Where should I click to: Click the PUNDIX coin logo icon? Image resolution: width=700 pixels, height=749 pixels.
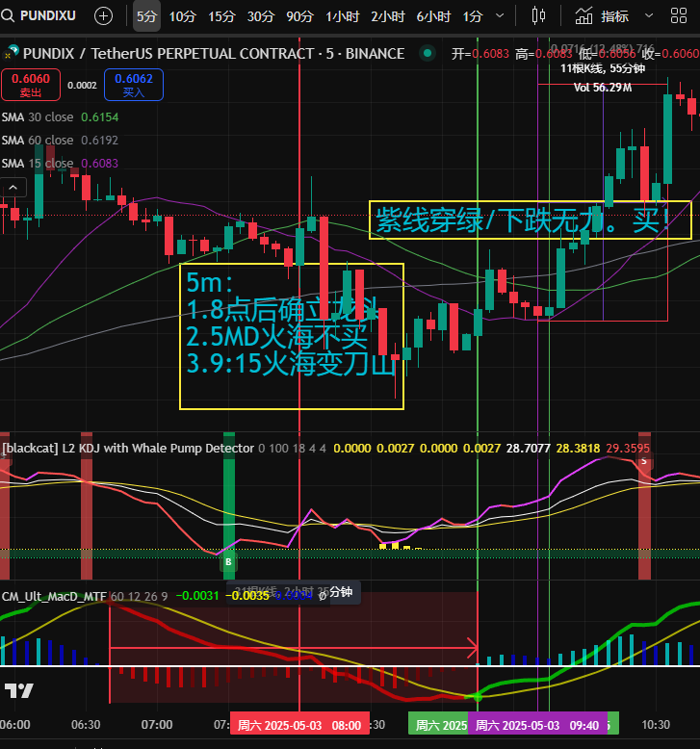click(11, 52)
